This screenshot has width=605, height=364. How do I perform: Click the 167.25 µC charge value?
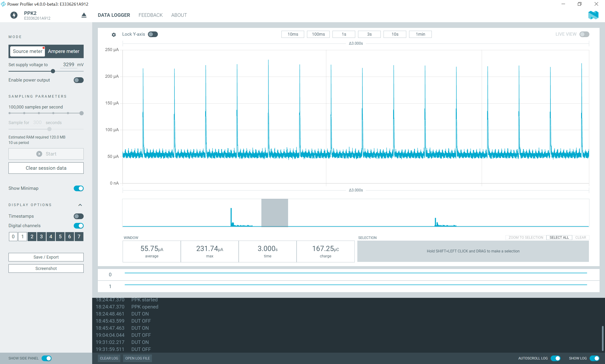tap(325, 249)
